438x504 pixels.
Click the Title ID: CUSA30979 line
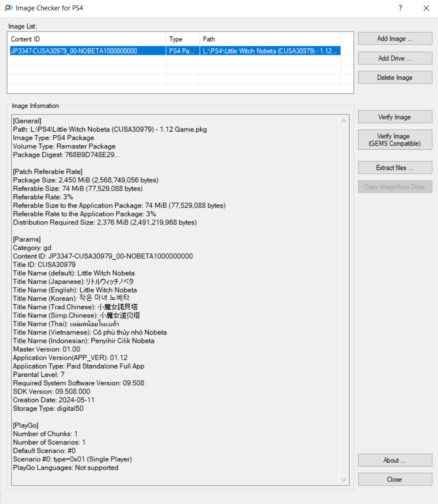[x=44, y=265]
